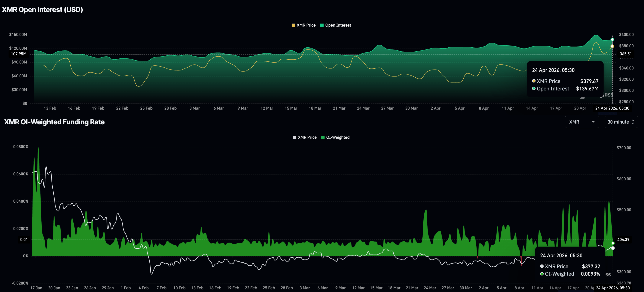This screenshot has width=644, height=292.
Task: Click the 24 Apr 2026, 05:30 top axis label
Action: click(x=612, y=108)
